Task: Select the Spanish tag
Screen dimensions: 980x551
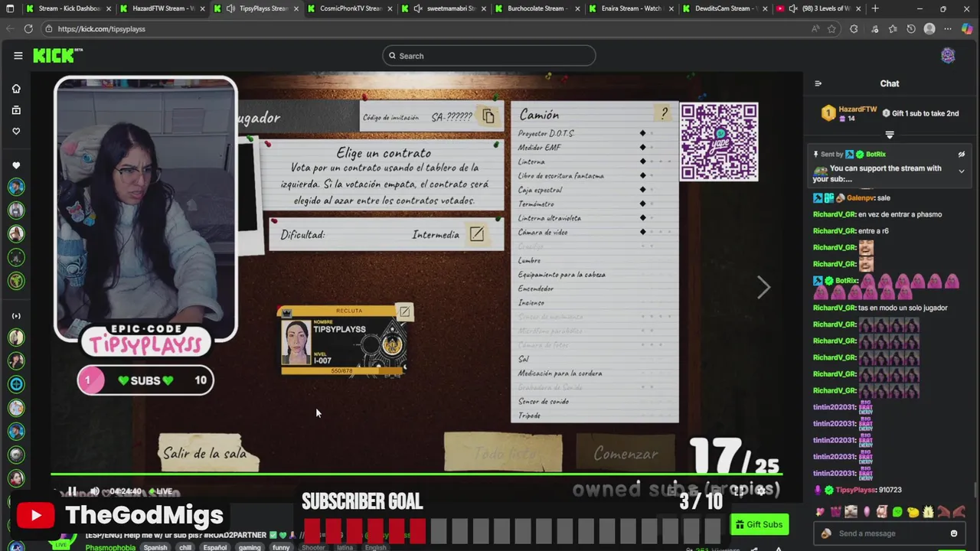Action: (x=155, y=547)
